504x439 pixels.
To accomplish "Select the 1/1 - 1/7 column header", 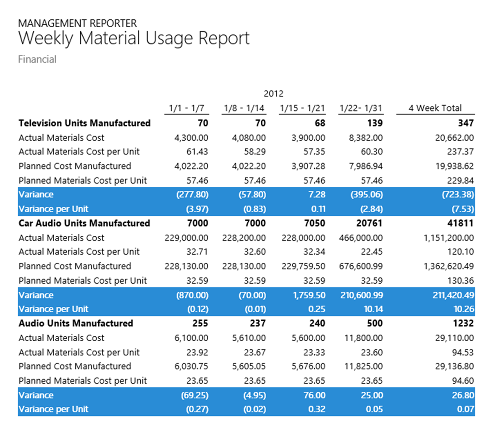I will (186, 108).
